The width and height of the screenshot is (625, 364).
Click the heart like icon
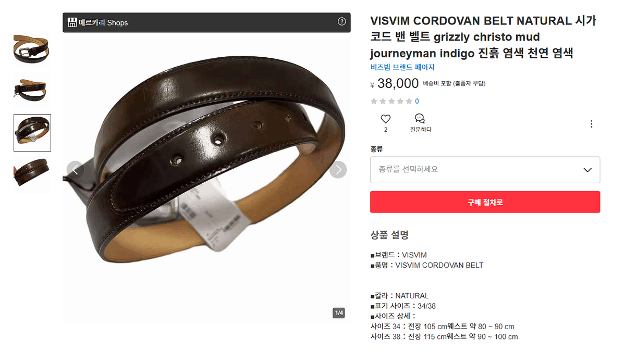coord(385,119)
